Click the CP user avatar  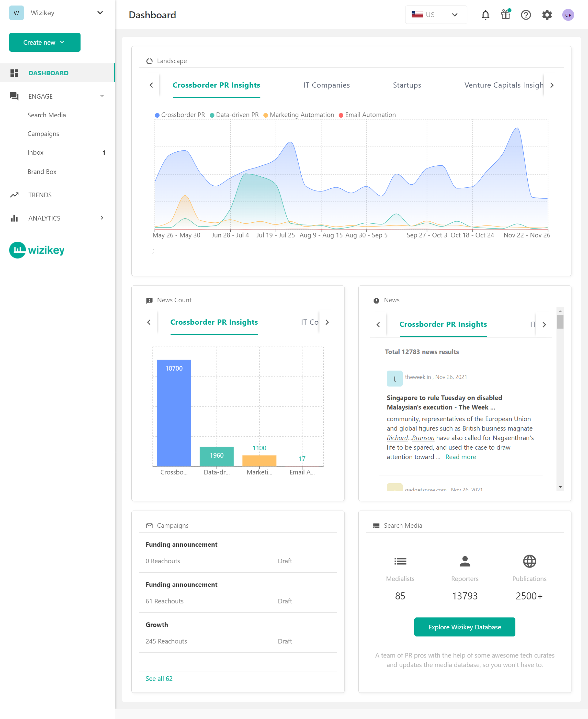coord(568,15)
